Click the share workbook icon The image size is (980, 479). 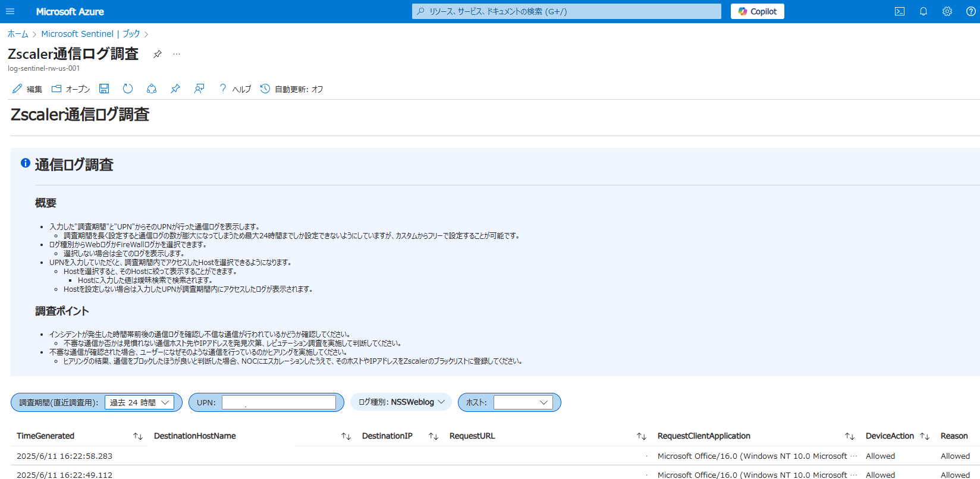point(152,89)
